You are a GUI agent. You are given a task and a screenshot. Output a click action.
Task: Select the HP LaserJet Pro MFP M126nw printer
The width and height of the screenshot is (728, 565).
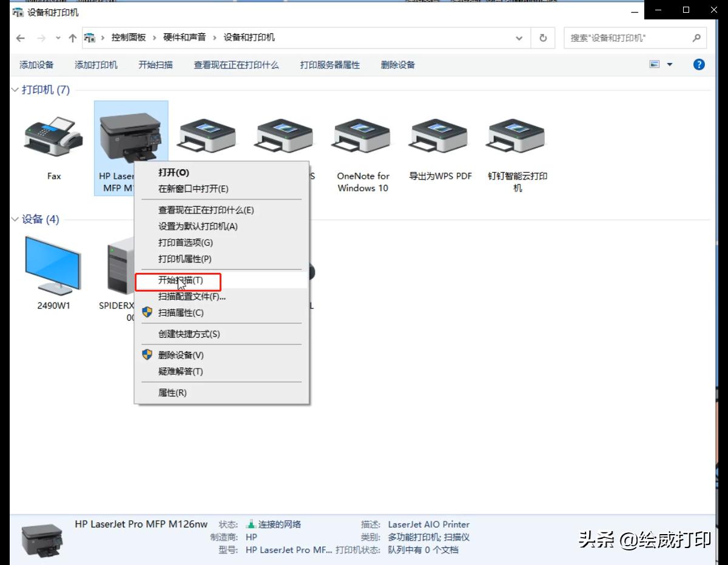[x=131, y=130]
